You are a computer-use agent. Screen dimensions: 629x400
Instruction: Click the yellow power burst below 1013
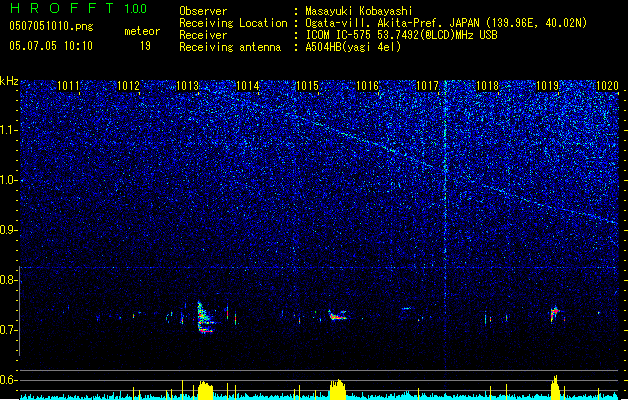(x=205, y=390)
